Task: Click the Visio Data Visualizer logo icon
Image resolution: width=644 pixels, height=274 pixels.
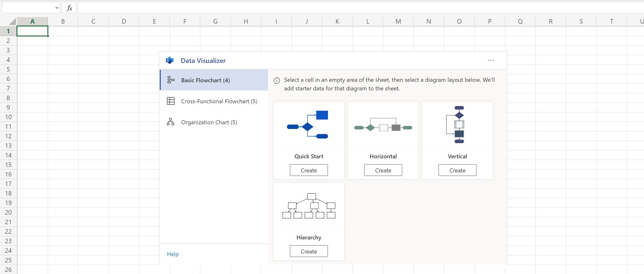Action: pos(170,60)
